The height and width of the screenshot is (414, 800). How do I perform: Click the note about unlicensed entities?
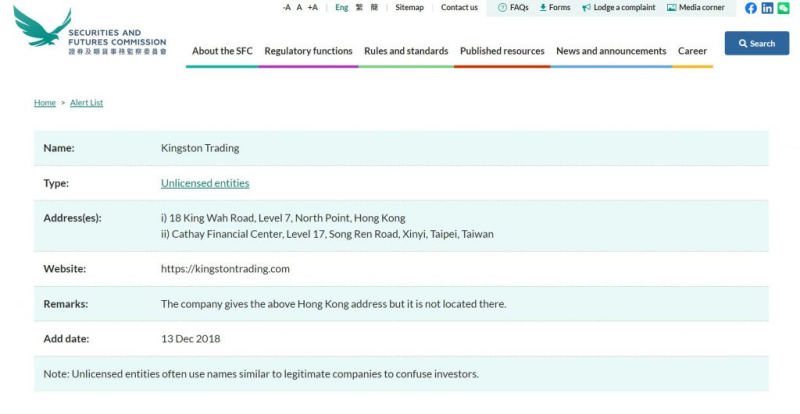261,374
